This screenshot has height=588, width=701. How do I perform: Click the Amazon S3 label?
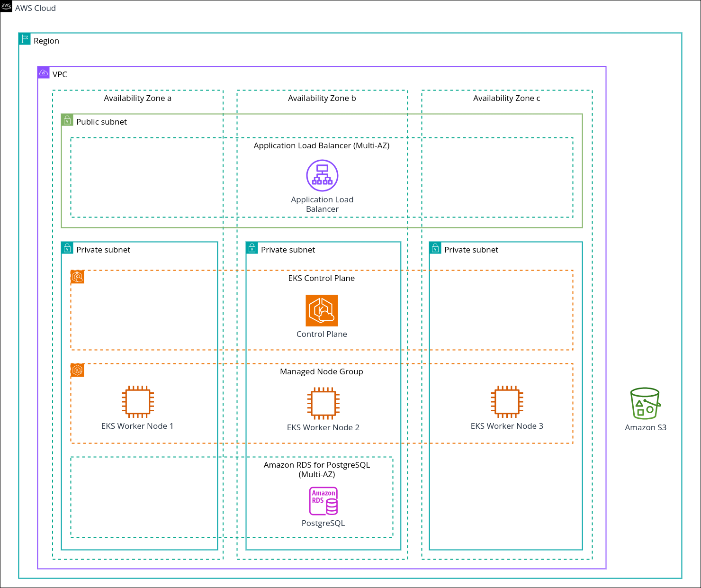[x=646, y=427]
